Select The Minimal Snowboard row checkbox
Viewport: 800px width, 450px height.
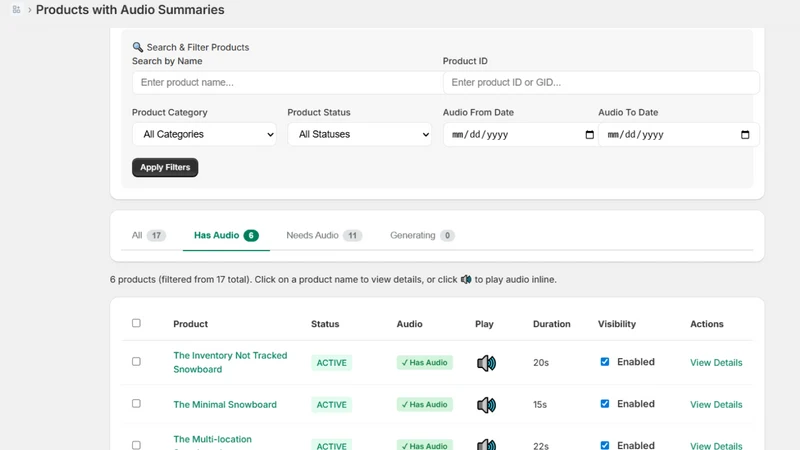coord(136,404)
